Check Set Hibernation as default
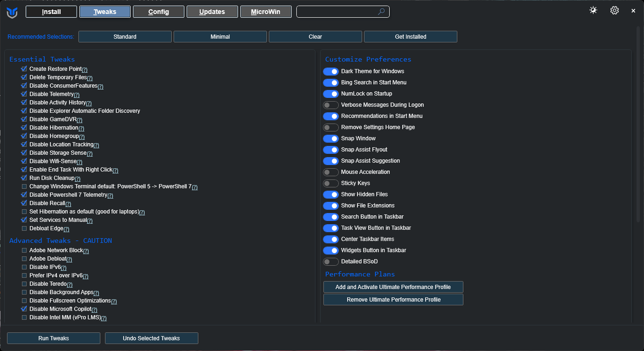This screenshot has width=644, height=351. [x=24, y=212]
